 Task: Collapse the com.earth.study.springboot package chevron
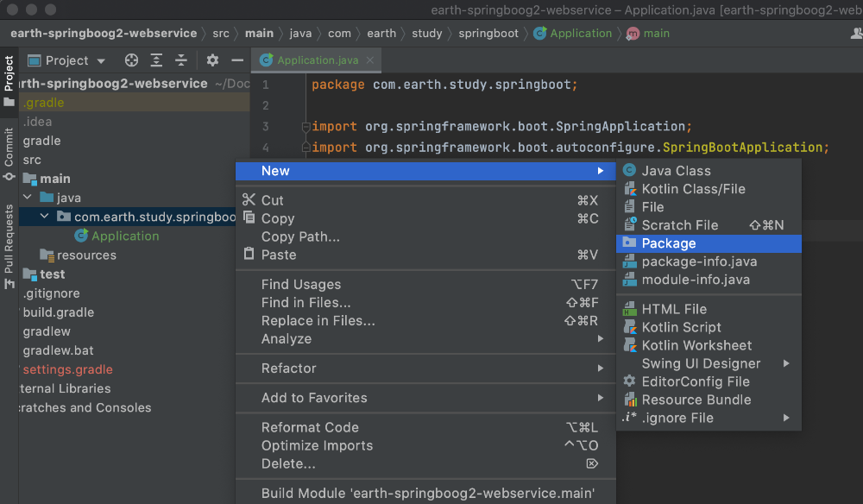[45, 217]
